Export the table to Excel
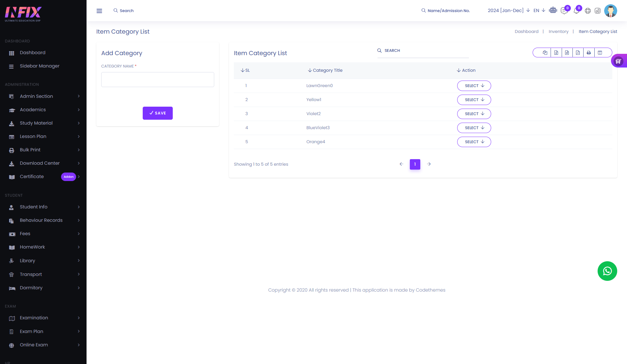The image size is (627, 364). pyautogui.click(x=556, y=53)
